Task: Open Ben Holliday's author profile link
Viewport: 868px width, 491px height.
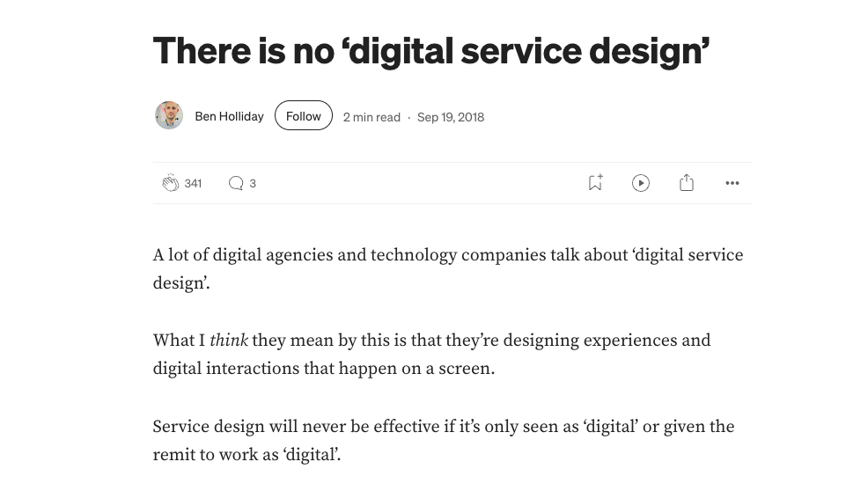Action: point(229,116)
